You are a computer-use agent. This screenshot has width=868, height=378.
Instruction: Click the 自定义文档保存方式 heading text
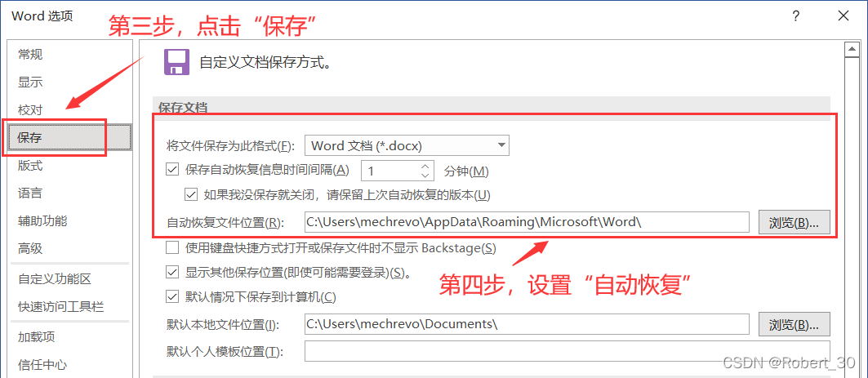coord(269,62)
